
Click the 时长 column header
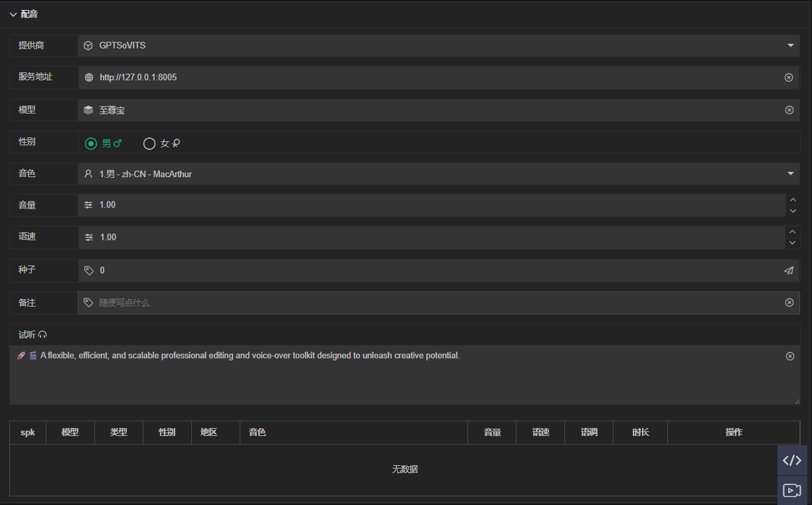[640, 432]
